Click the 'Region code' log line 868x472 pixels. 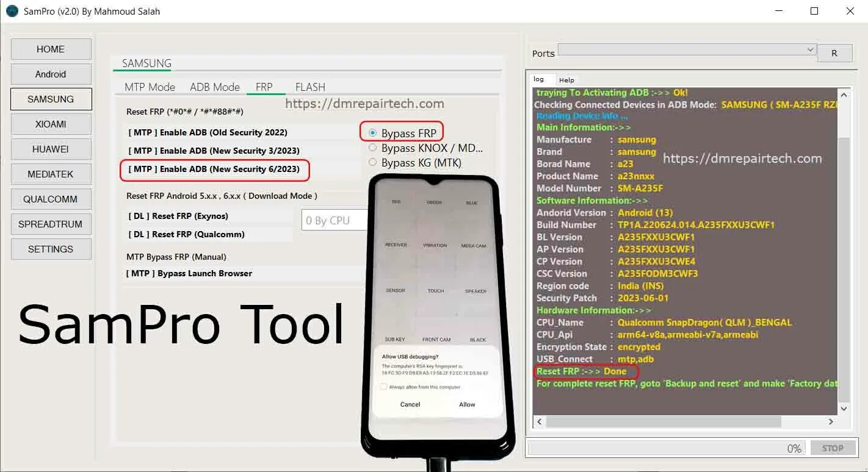[600, 286]
